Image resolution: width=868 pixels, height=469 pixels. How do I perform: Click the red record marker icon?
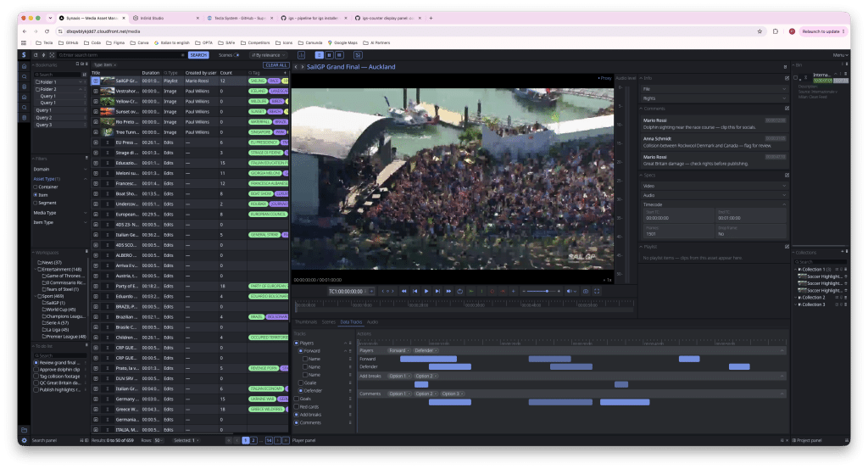click(492, 291)
